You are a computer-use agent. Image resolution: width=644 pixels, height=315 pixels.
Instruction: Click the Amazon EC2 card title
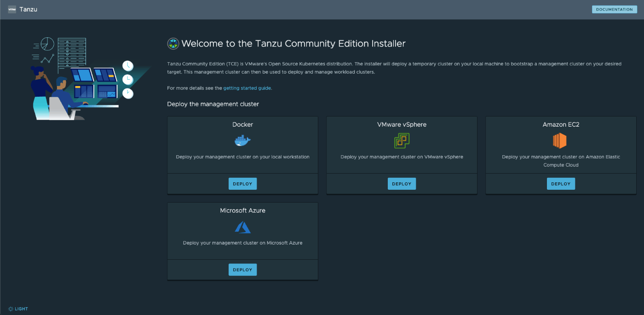click(561, 124)
